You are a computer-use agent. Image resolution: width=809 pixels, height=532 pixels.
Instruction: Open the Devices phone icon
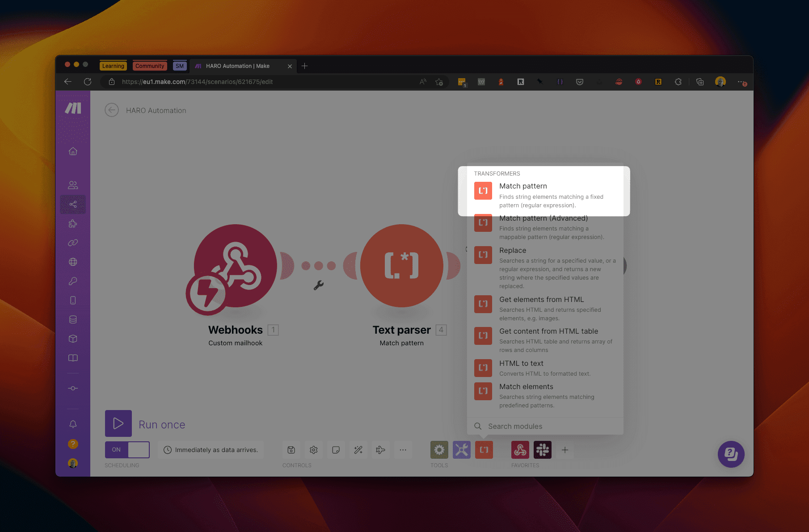pos(73,300)
